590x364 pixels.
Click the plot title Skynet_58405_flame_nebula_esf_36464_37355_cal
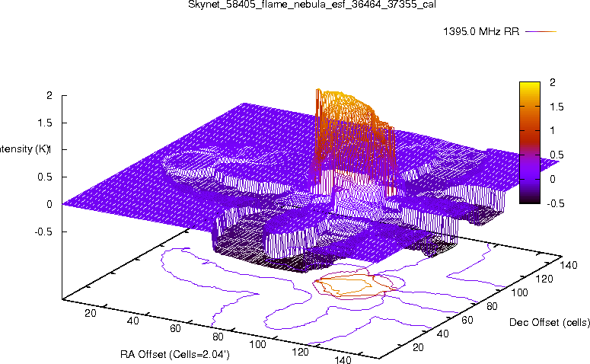(x=312, y=5)
